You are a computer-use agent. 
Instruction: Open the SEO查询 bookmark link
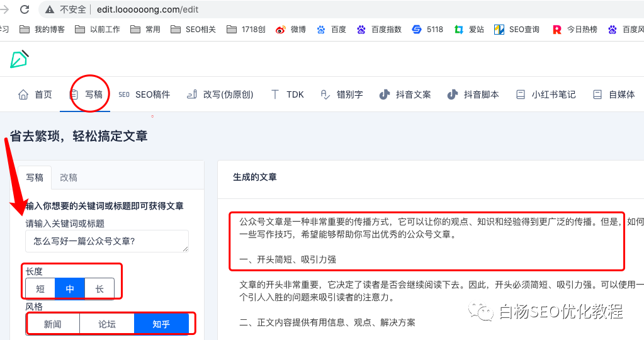pos(517,30)
